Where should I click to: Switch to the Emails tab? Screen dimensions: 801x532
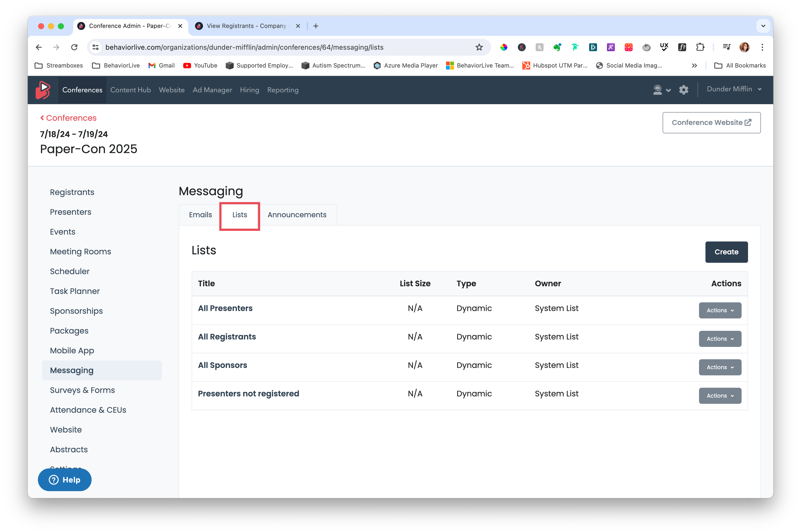(x=200, y=215)
